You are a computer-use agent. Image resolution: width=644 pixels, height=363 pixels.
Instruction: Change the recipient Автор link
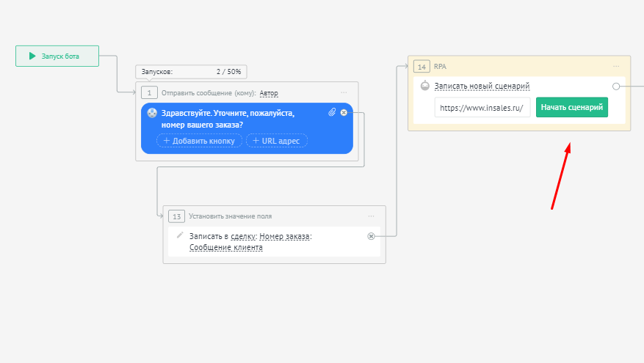pyautogui.click(x=269, y=93)
